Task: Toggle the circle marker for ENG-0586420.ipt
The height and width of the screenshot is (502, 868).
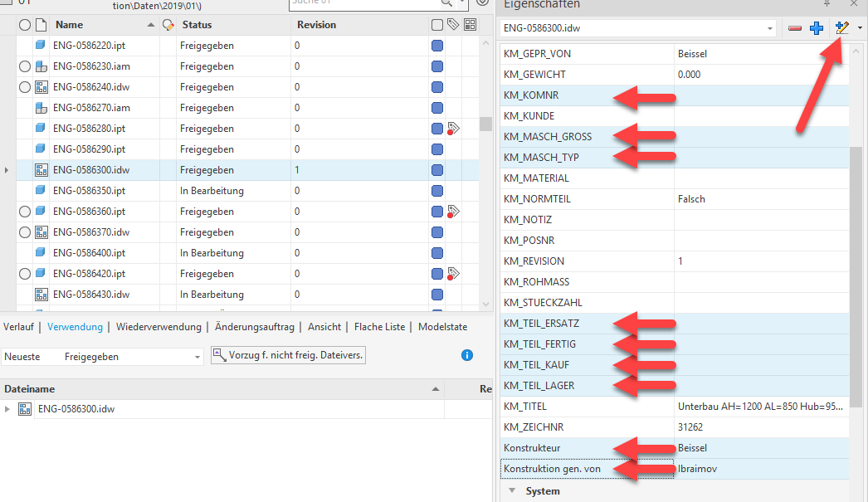Action: click(x=24, y=274)
